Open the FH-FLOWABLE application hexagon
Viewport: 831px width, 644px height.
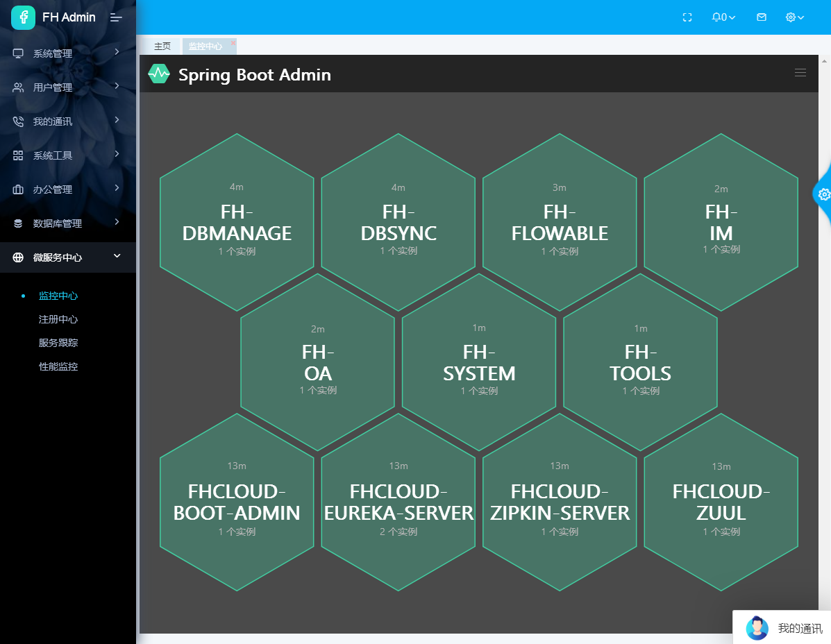[x=560, y=222]
